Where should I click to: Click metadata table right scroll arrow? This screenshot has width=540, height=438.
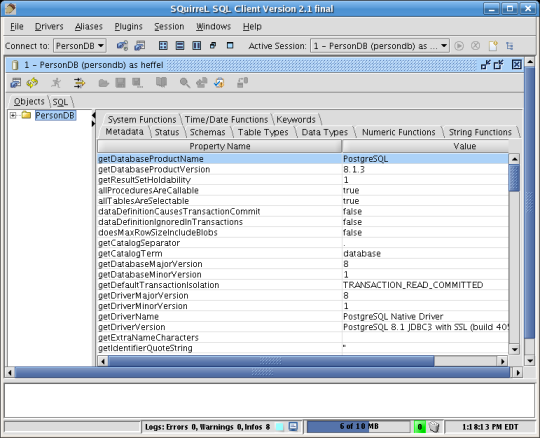[502, 361]
